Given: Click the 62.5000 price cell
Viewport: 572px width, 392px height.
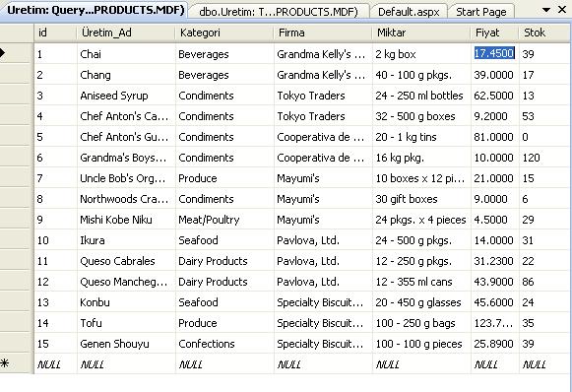Looking at the screenshot, I should [x=494, y=96].
